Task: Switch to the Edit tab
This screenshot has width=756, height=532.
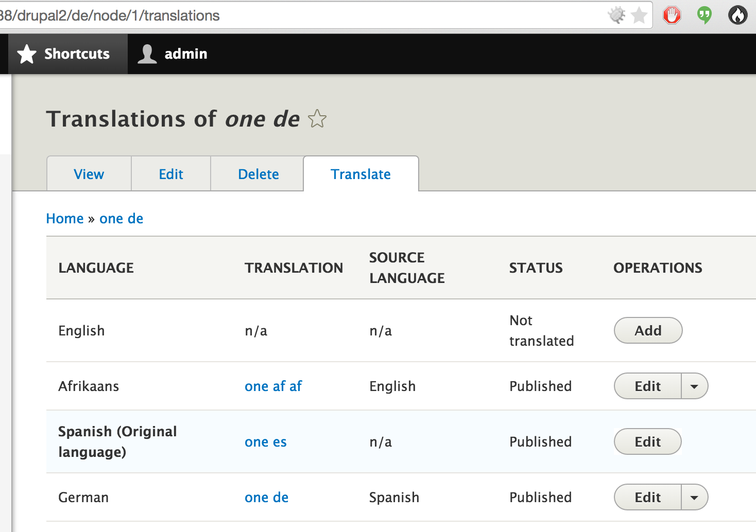Action: pos(171,174)
